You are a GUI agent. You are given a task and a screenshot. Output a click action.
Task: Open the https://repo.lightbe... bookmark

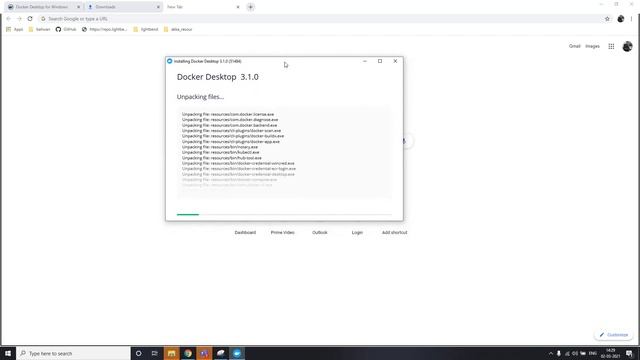click(104, 29)
